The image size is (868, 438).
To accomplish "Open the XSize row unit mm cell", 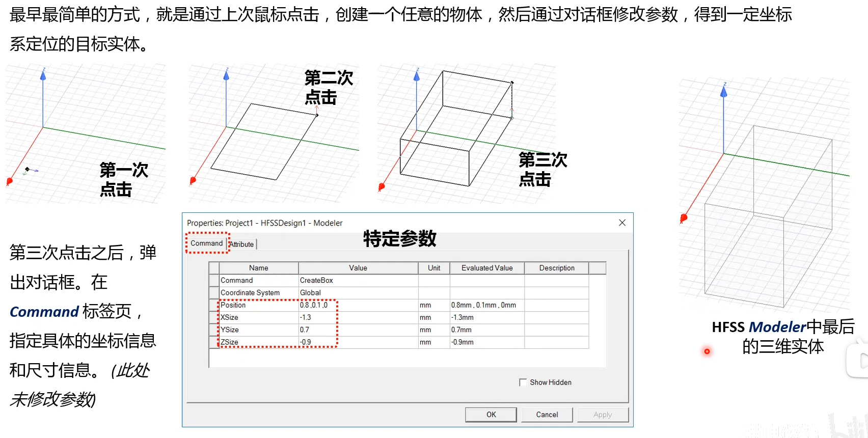I will click(x=433, y=317).
